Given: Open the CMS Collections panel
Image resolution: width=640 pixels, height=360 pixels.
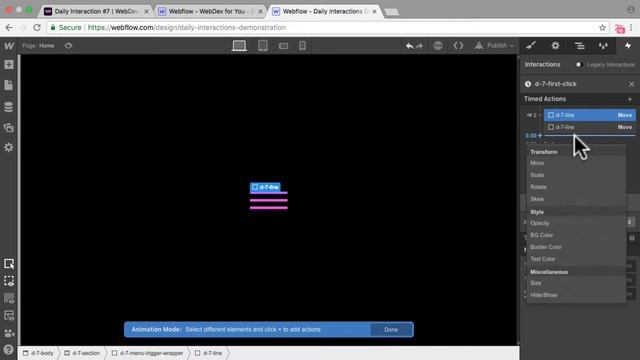Looking at the screenshot, I should coord(9,107).
